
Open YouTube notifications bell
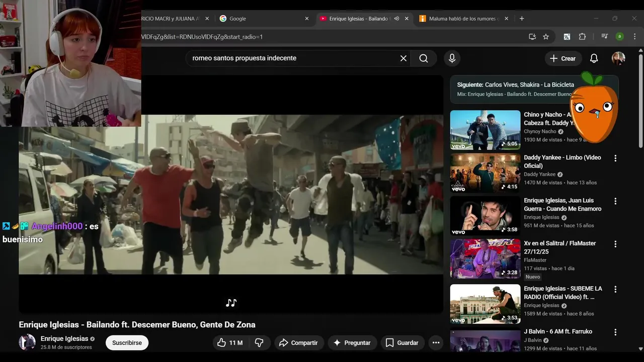coord(594,58)
